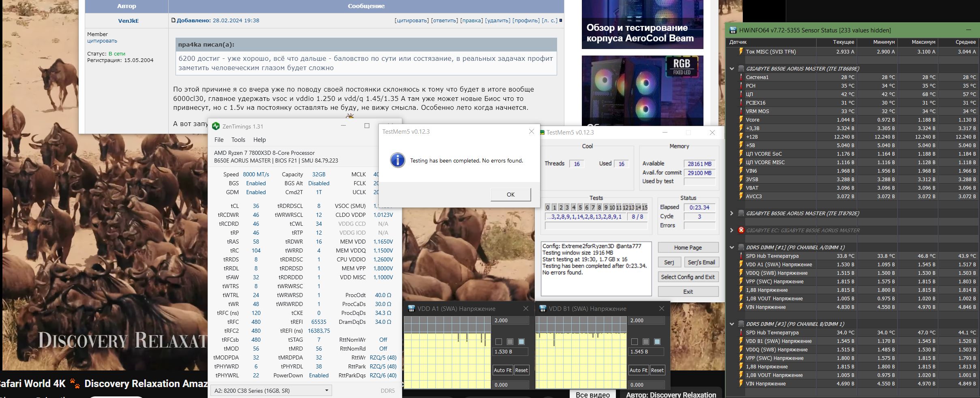Open the профиль link of the post
The height and width of the screenshot is (398, 980).
pos(526,20)
